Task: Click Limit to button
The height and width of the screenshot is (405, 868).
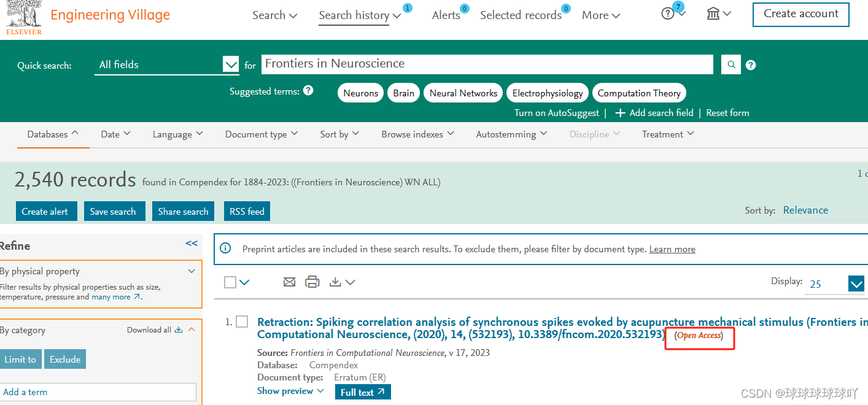Action: click(x=20, y=359)
